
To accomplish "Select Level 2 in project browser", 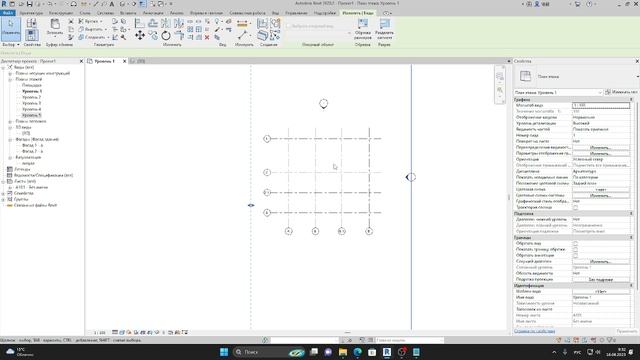I will click(31, 97).
